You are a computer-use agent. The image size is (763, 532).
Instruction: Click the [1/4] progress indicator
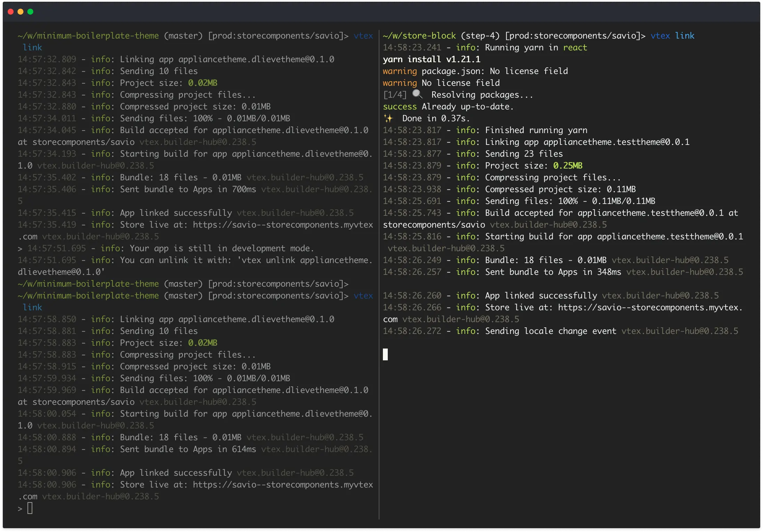coord(394,94)
